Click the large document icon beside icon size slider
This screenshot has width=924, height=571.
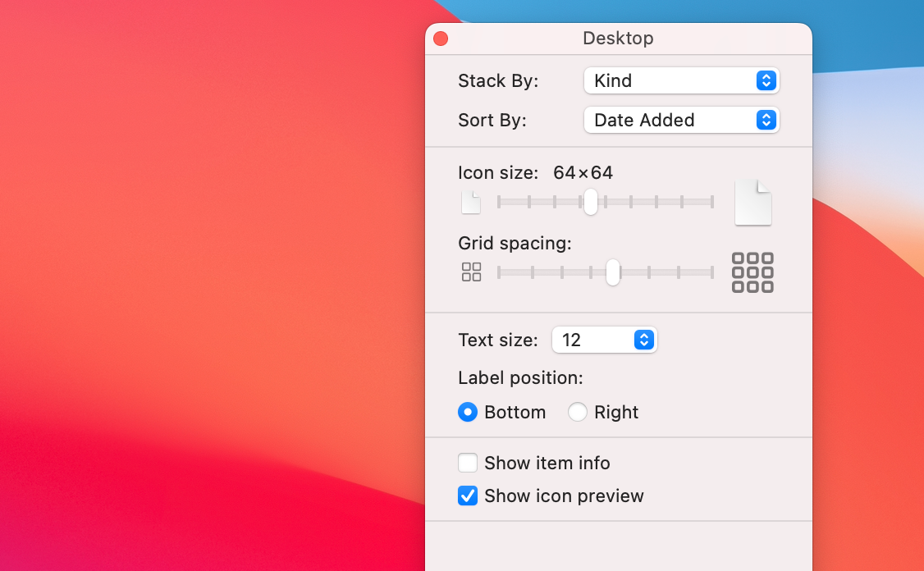[753, 203]
